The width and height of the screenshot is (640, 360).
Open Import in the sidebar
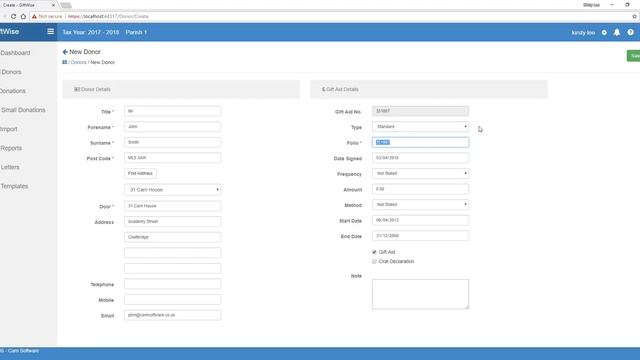[9, 129]
